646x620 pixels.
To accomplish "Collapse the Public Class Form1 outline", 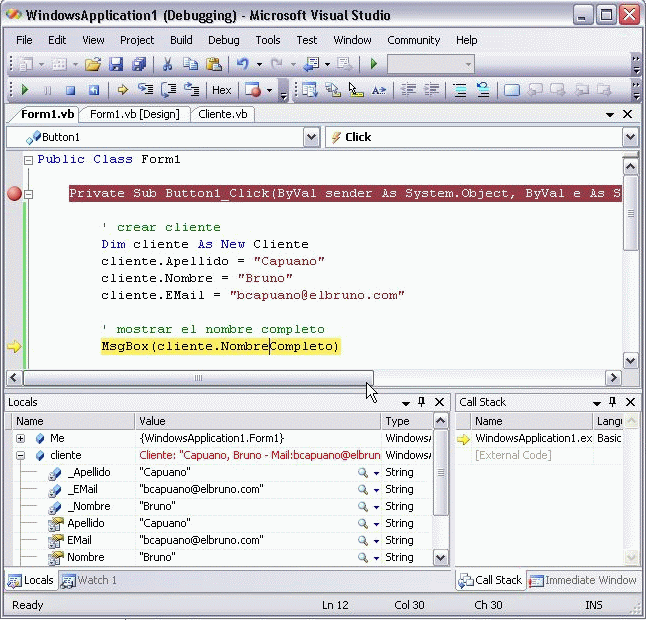I will pos(28,160).
